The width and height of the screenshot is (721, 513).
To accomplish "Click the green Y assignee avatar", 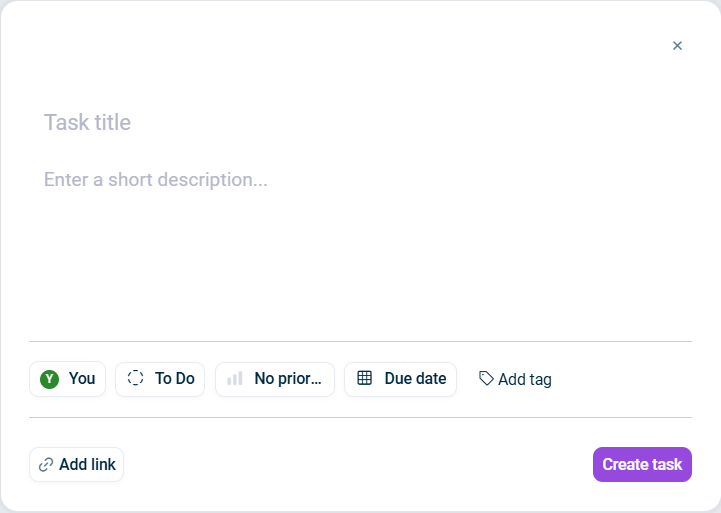I will [49, 379].
